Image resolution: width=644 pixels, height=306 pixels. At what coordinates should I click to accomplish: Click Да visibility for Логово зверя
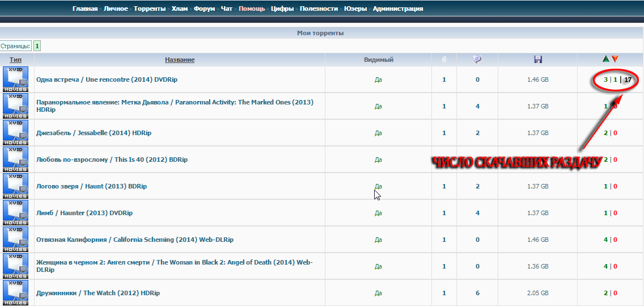(378, 186)
